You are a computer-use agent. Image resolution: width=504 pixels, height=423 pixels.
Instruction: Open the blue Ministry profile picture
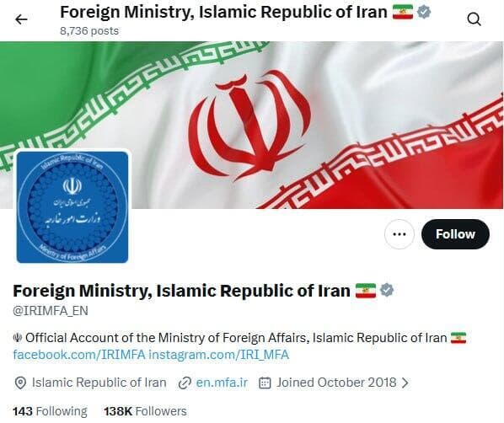72,207
